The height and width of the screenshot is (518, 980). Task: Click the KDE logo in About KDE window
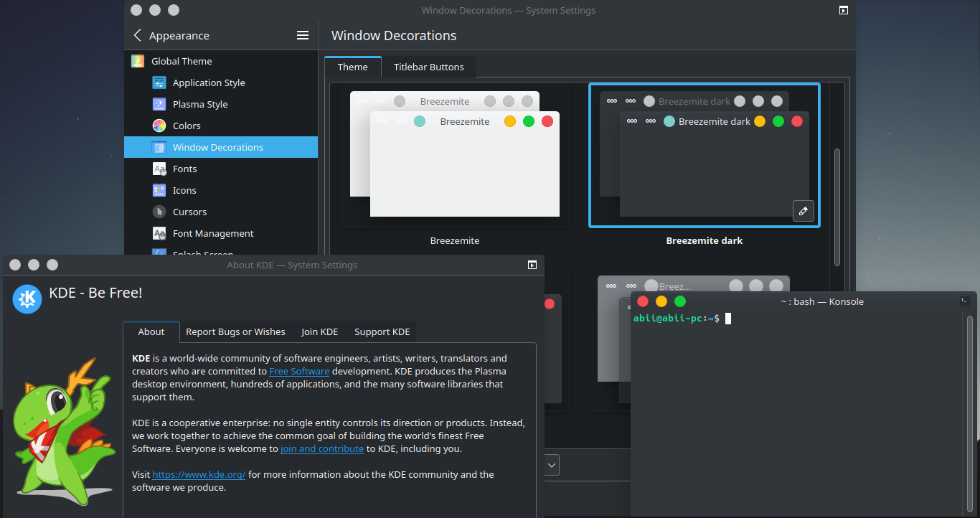[x=27, y=298]
